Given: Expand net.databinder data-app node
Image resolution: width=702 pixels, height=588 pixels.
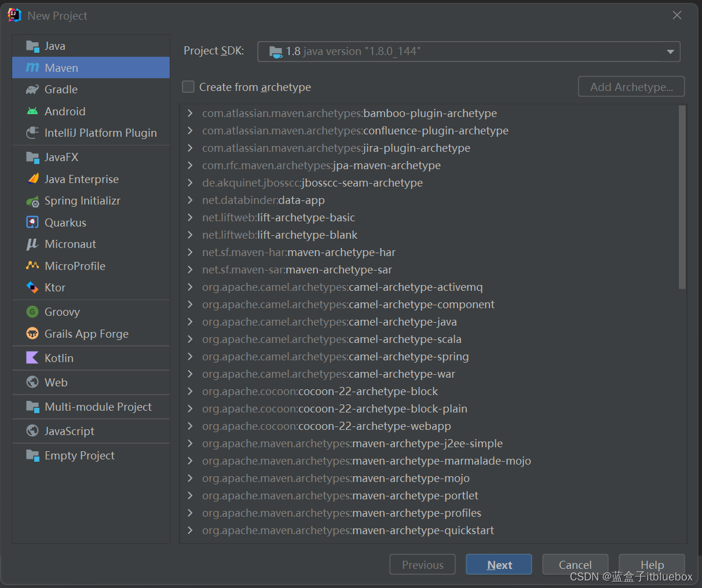Looking at the screenshot, I should click(190, 200).
